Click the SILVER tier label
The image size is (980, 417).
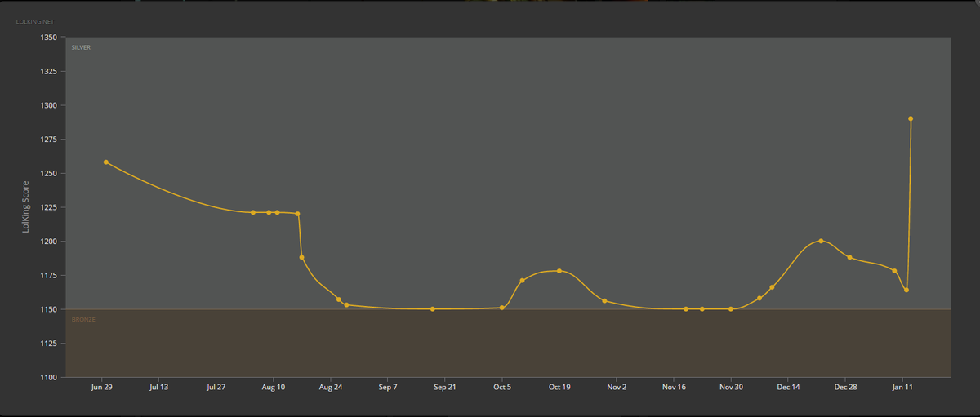(81, 47)
